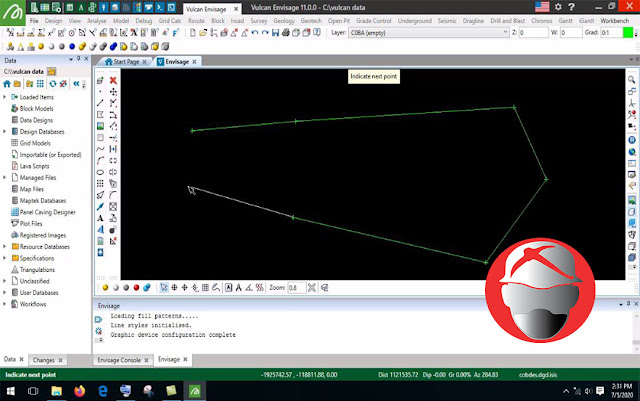
Task: Expand the Managed Files tree node
Action: pyautogui.click(x=4, y=178)
